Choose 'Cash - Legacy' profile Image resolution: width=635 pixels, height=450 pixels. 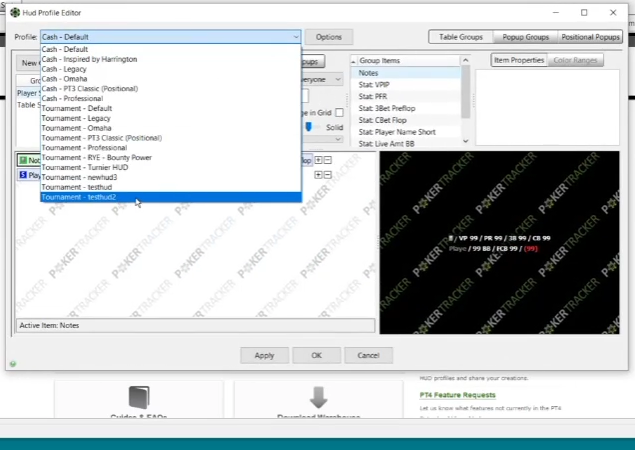171,69
